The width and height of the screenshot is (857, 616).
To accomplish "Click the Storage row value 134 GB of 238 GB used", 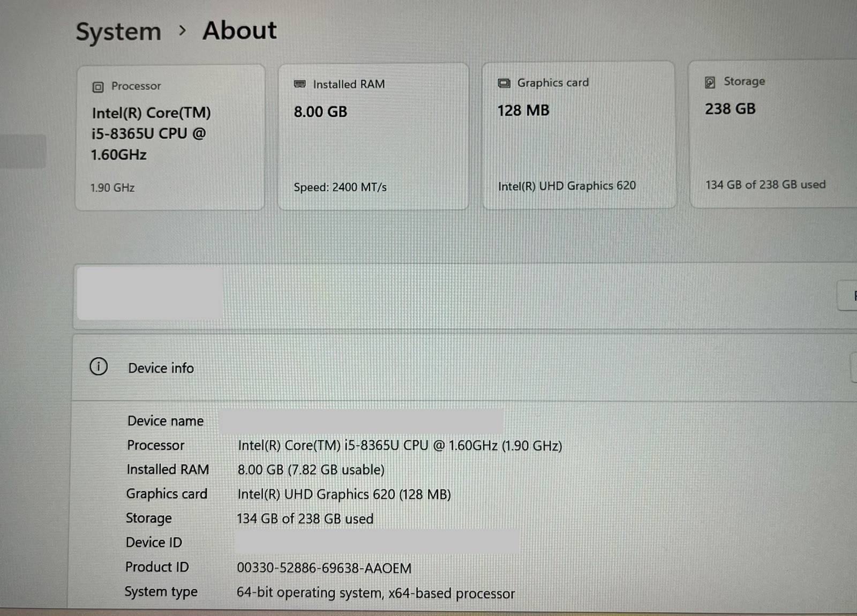I will [x=305, y=519].
